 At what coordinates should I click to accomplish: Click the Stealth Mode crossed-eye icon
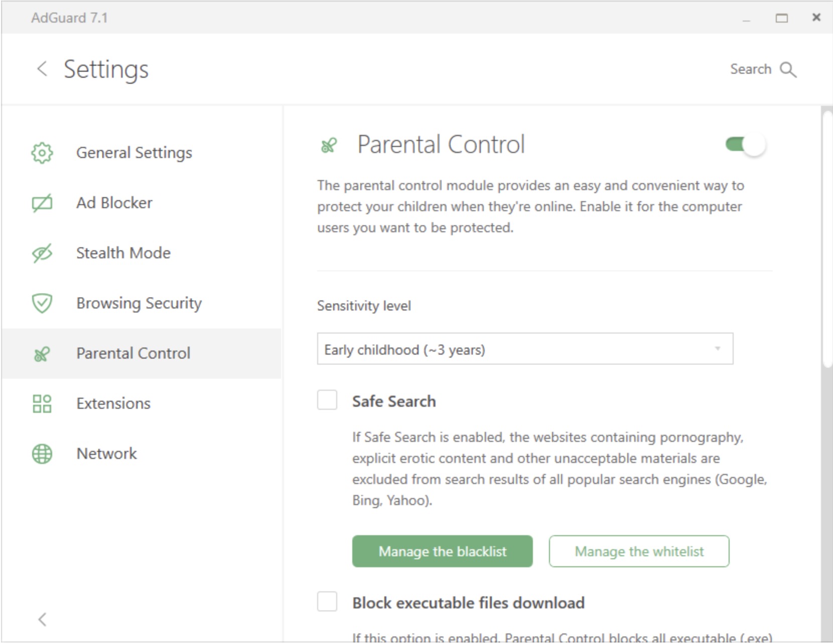42,253
